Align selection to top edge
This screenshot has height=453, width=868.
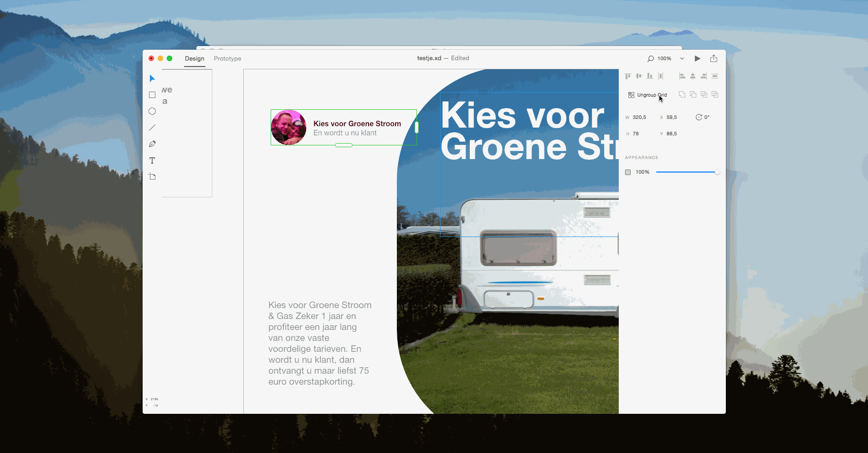[628, 76]
